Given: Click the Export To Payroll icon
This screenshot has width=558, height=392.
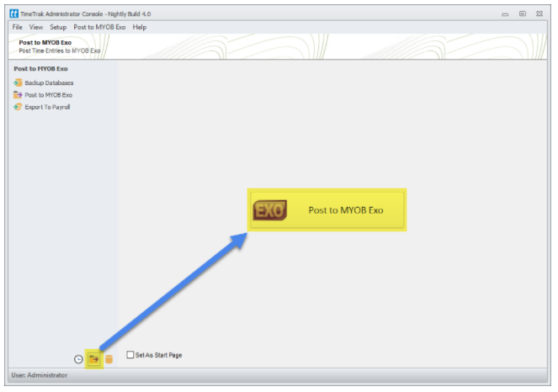Looking at the screenshot, I should (18, 107).
